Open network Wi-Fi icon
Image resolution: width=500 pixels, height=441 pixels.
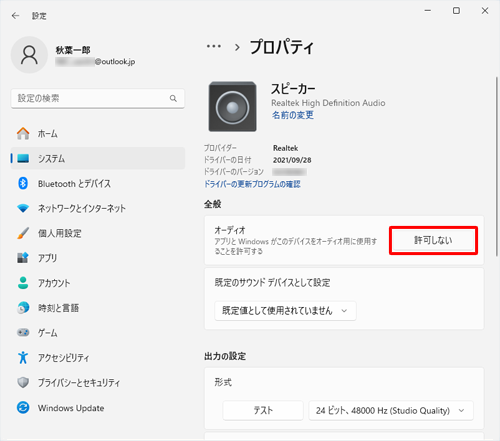pos(23,208)
